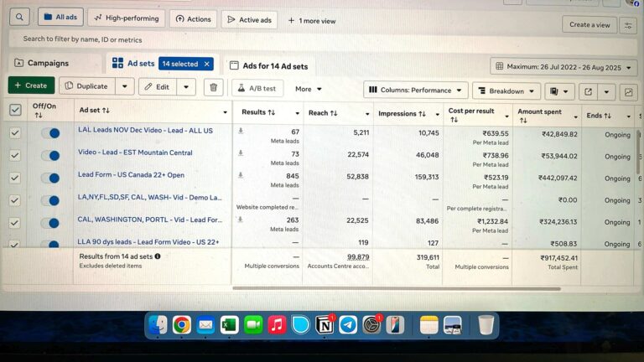Click the green Create button
The width and height of the screenshot is (644, 362).
click(x=31, y=85)
